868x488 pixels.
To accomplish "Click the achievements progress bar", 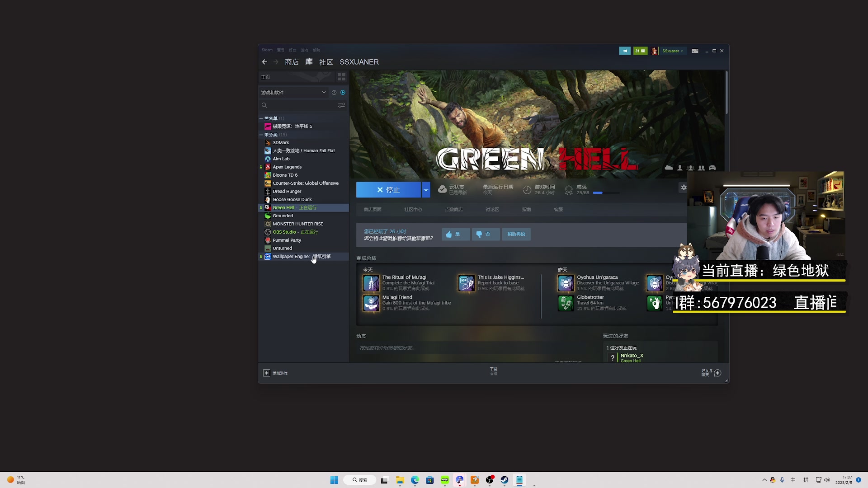I will click(606, 193).
